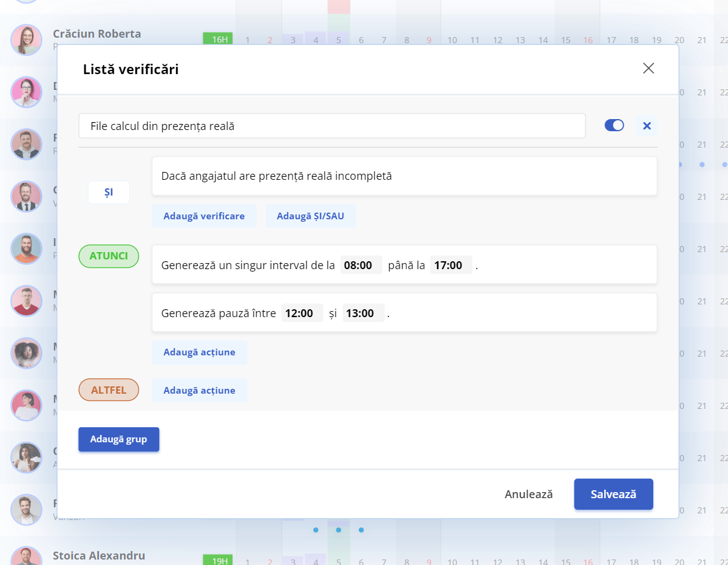Add action next to the ALTFEL label

(x=199, y=390)
